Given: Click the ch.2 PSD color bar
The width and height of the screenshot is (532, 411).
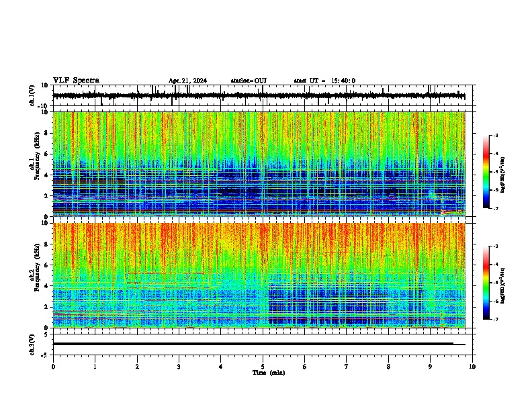Looking at the screenshot, I should [486, 283].
